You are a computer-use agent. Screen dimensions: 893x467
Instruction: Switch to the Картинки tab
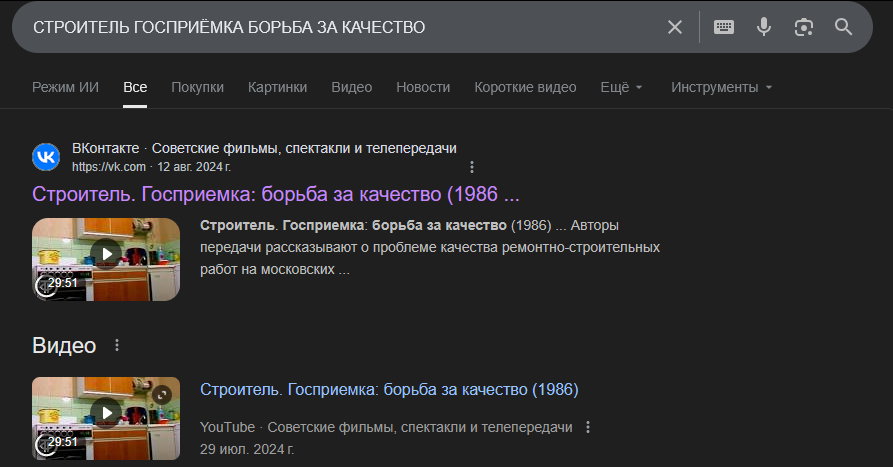[x=277, y=87]
